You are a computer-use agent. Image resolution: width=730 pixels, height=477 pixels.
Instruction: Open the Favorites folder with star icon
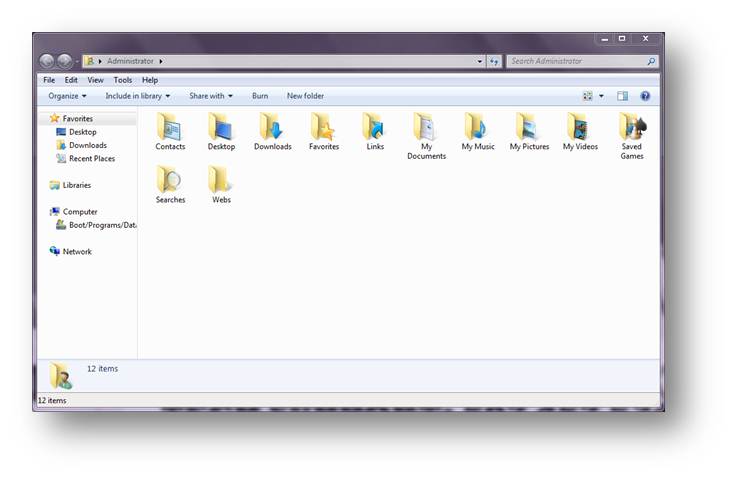(324, 132)
